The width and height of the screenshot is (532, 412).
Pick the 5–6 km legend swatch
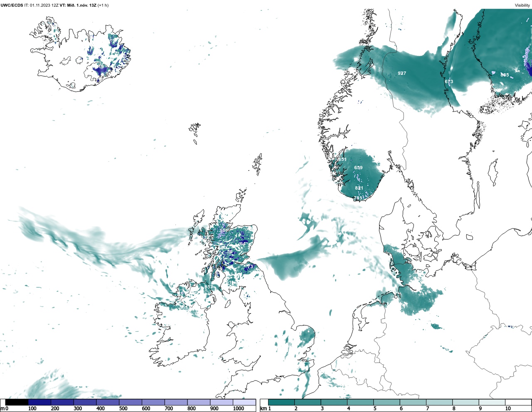[387, 402]
